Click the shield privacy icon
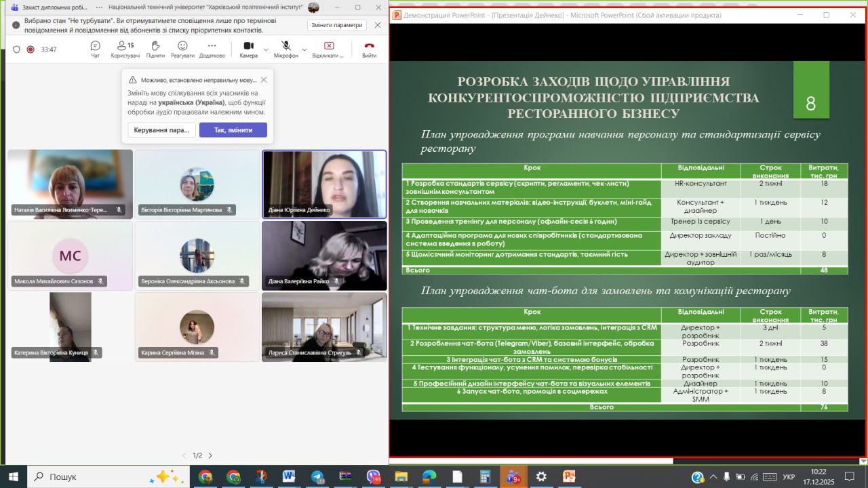Image resolution: width=868 pixels, height=488 pixels. point(17,49)
